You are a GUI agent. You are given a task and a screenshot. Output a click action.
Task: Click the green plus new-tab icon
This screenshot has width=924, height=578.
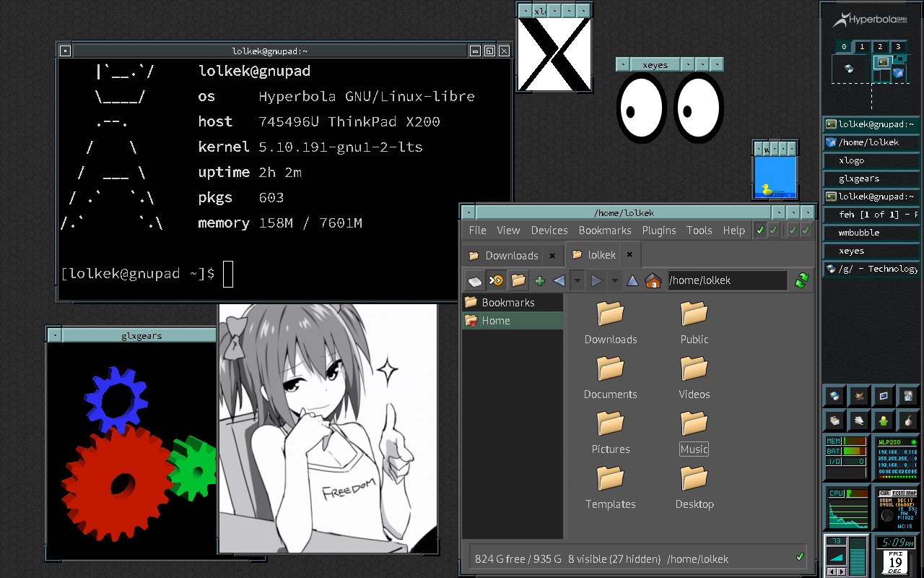(539, 280)
